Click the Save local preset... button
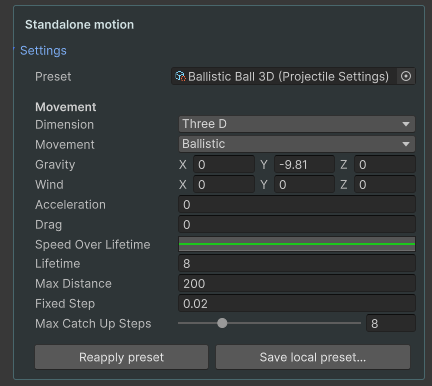 (x=313, y=357)
